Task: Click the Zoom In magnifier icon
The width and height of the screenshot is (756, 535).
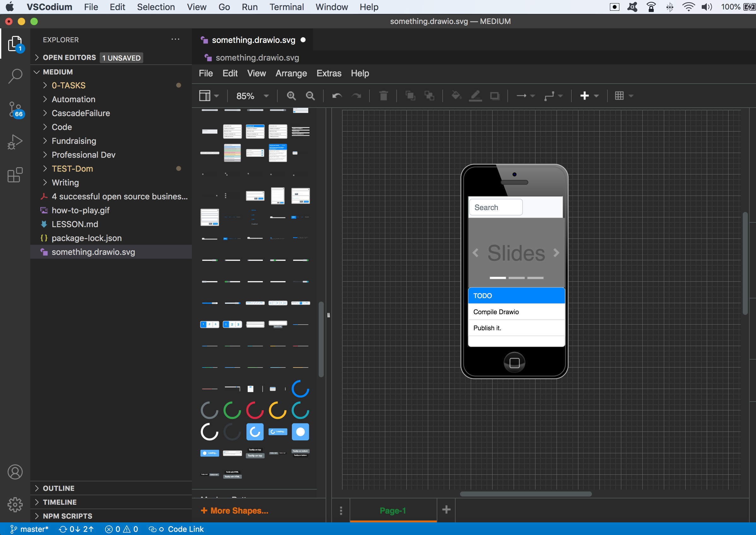Action: pos(291,96)
